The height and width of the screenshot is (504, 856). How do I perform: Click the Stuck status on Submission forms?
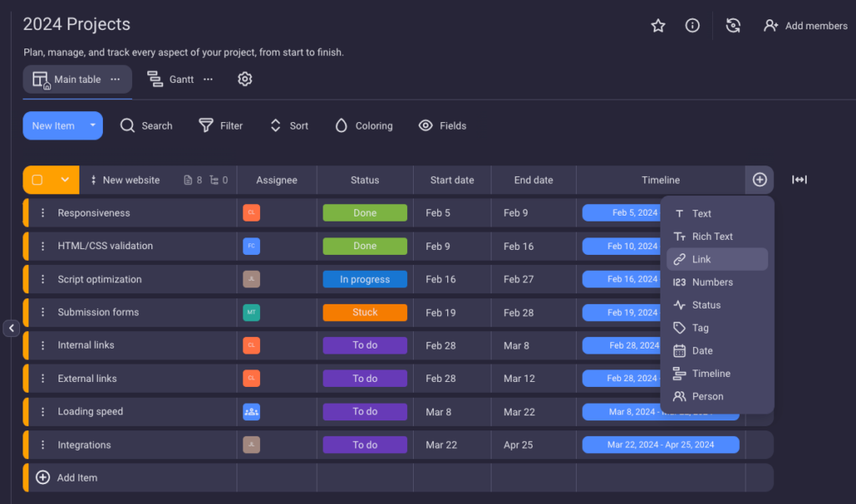(364, 312)
